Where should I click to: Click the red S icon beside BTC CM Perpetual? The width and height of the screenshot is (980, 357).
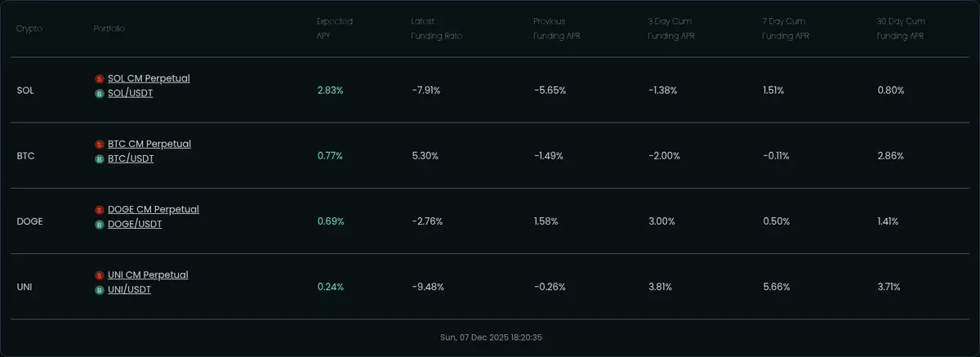point(100,144)
